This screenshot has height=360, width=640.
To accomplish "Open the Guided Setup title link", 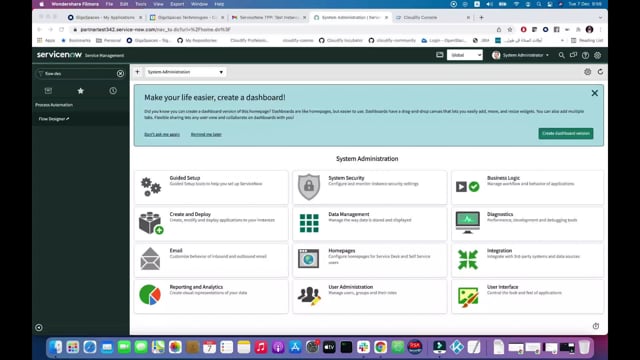I will coord(185,178).
